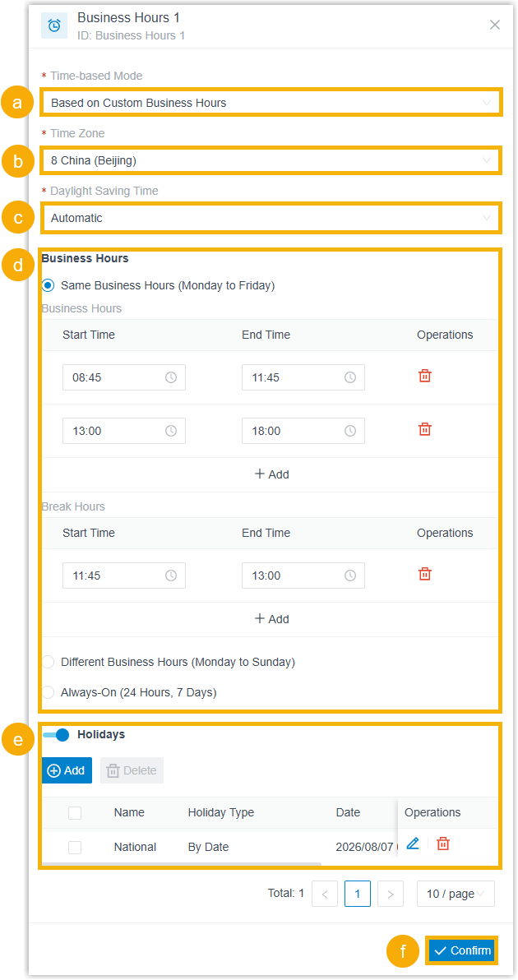Open the time picker for the 08:45 start time
Viewport: 518px width, 980px height.
click(123, 377)
